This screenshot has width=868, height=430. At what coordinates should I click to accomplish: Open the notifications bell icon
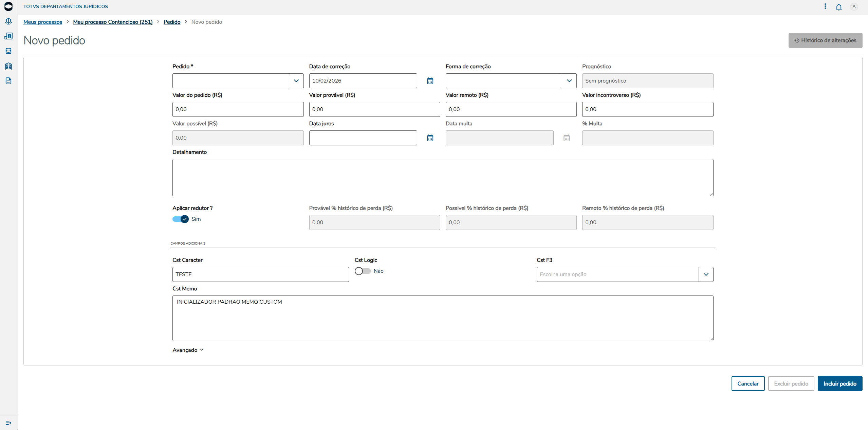838,7
